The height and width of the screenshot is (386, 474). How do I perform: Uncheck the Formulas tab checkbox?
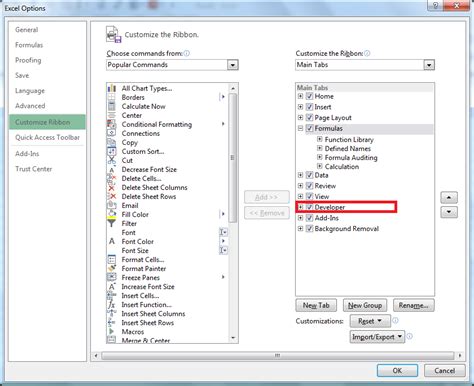(x=309, y=128)
